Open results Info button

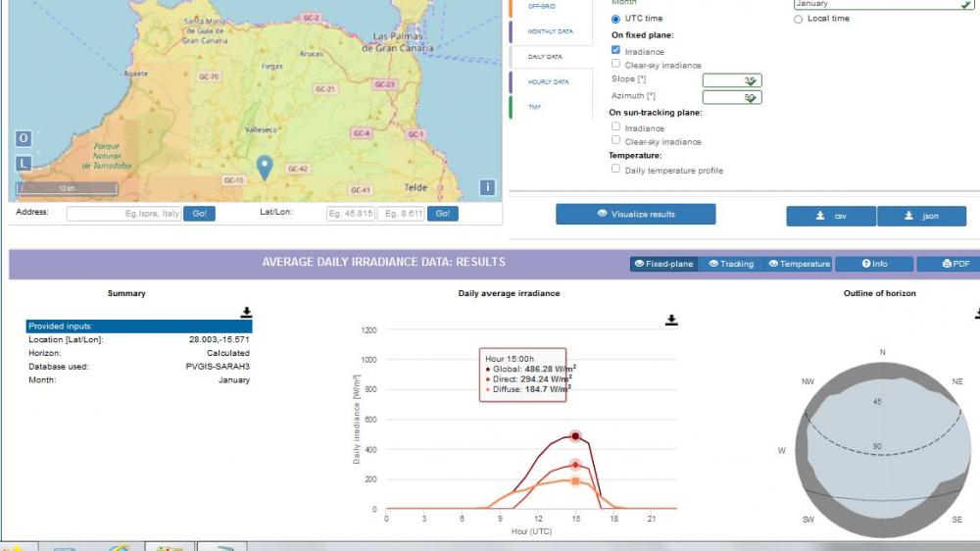874,264
